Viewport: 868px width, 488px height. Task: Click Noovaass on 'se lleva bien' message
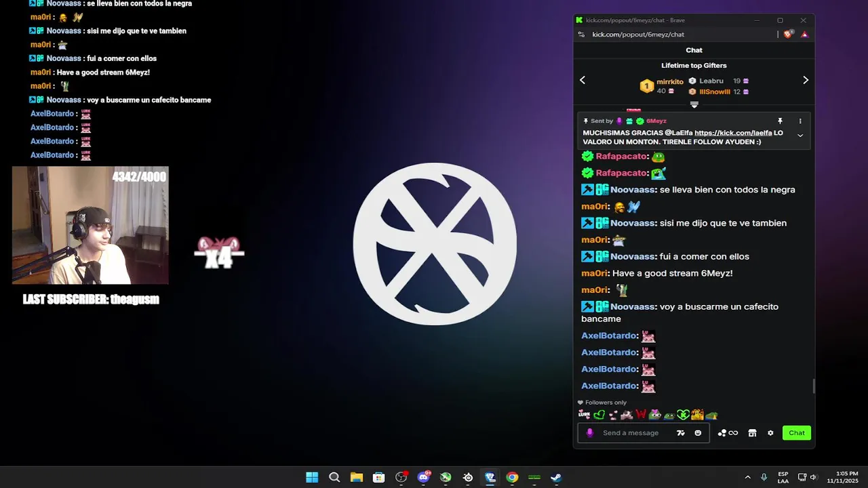(x=633, y=190)
